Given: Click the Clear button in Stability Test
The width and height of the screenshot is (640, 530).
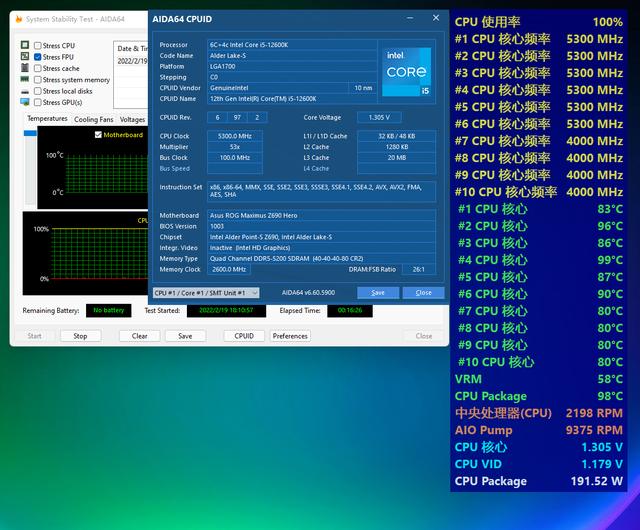Looking at the screenshot, I should 140,336.
